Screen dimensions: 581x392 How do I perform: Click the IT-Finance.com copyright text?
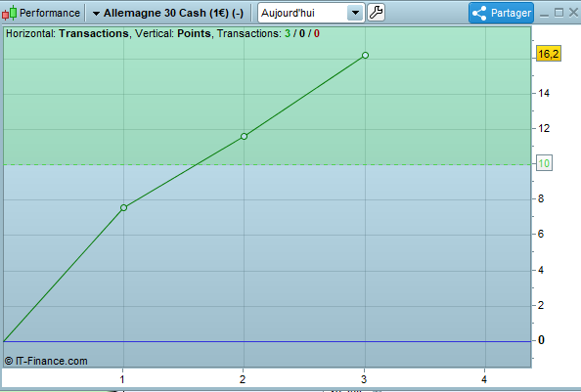coord(46,361)
